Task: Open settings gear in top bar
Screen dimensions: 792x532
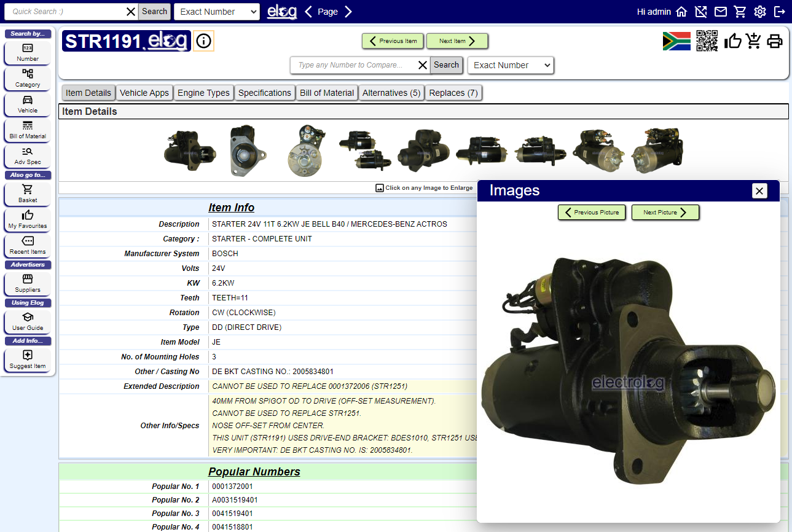Action: [x=760, y=12]
